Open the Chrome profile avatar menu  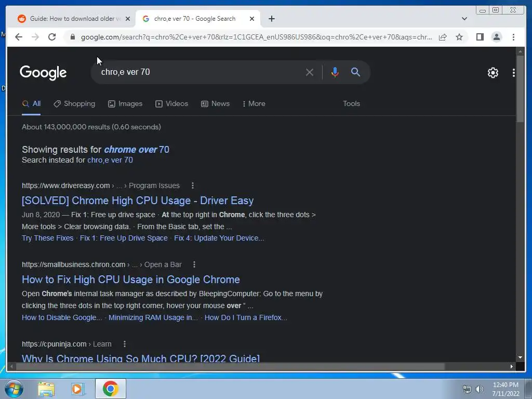[x=496, y=37]
